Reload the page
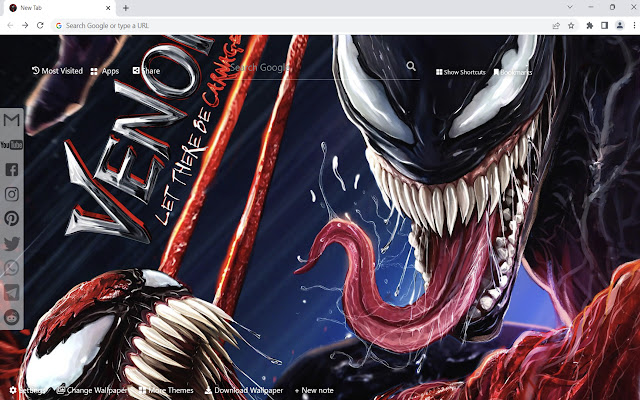 tap(40, 25)
